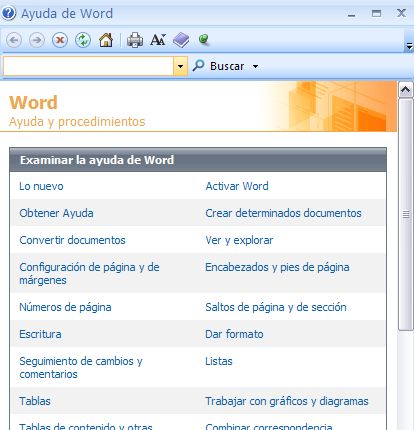
Task: Open the Listas help topic
Action: 219,361
